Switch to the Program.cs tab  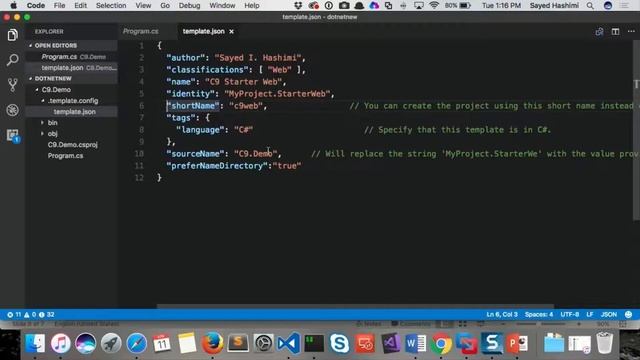point(140,31)
